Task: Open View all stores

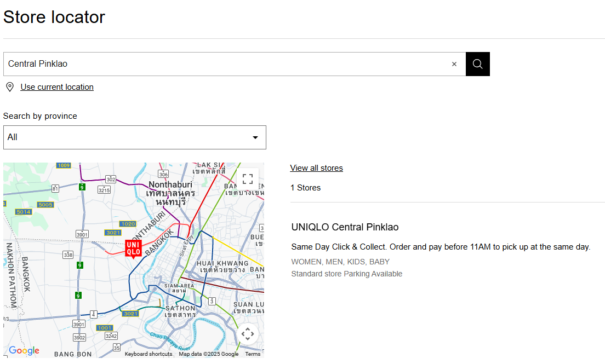Action: pyautogui.click(x=316, y=167)
